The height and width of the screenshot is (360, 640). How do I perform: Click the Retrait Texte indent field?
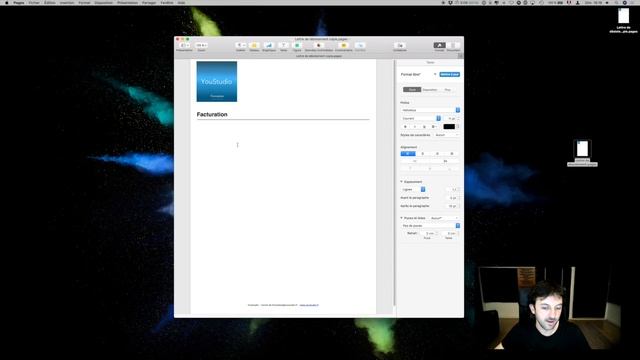[450, 233]
